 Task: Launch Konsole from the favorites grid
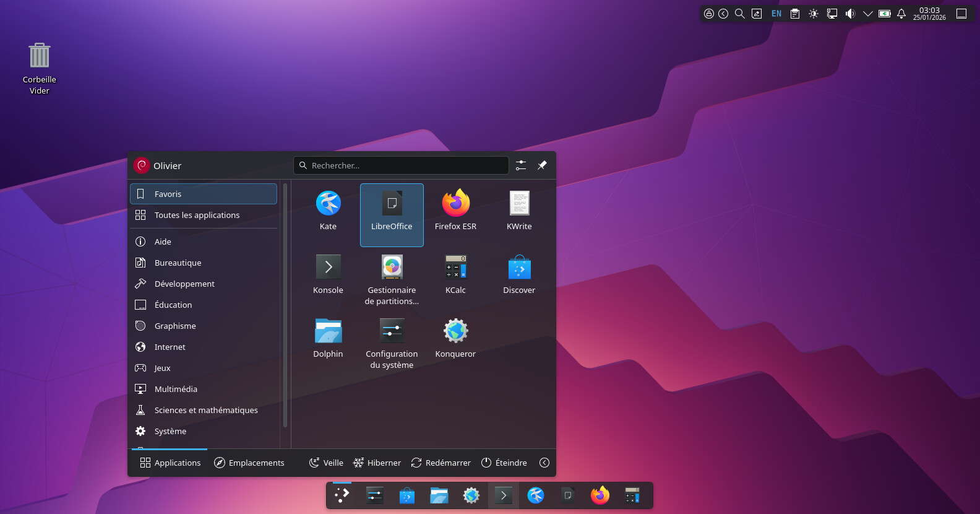pos(328,278)
